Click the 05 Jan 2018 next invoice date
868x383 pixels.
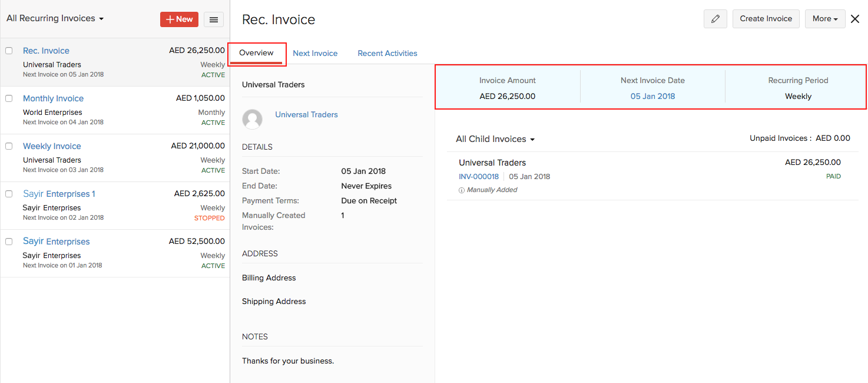[x=652, y=97]
